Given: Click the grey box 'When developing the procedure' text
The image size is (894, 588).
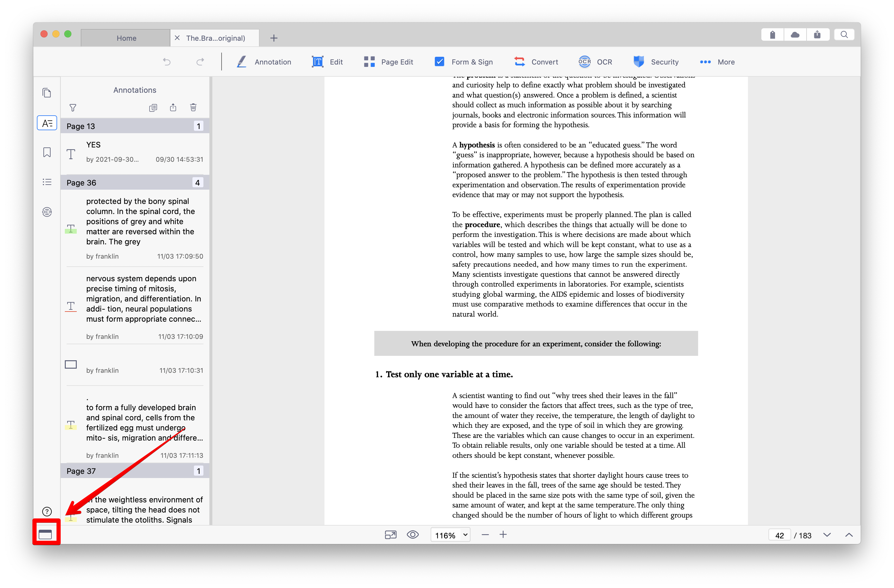Looking at the screenshot, I should tap(536, 344).
